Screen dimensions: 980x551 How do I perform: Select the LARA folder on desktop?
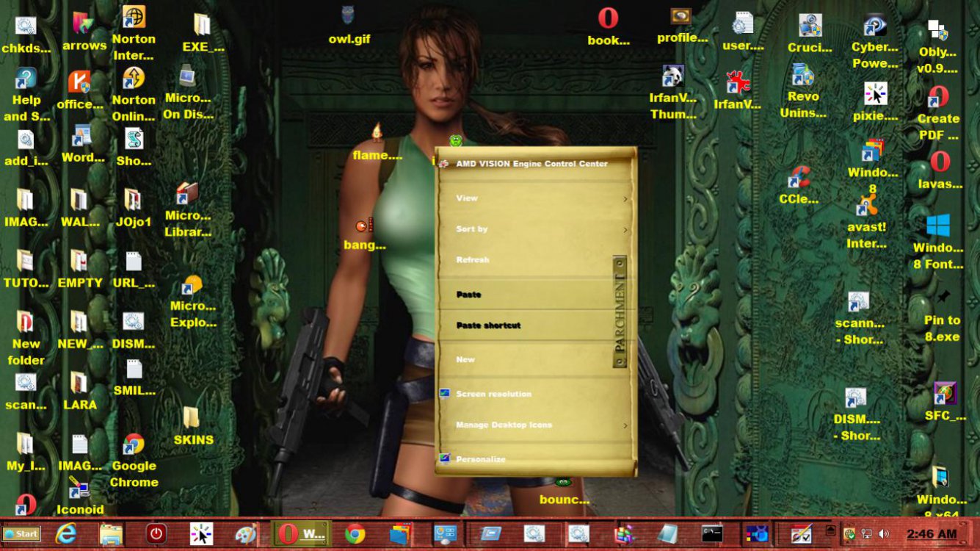(79, 392)
